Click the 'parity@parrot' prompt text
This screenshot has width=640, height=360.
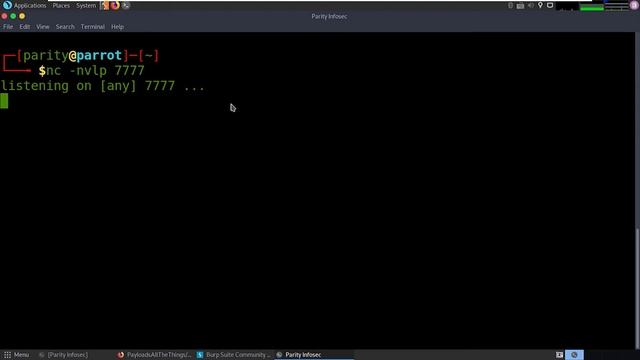(x=73, y=56)
